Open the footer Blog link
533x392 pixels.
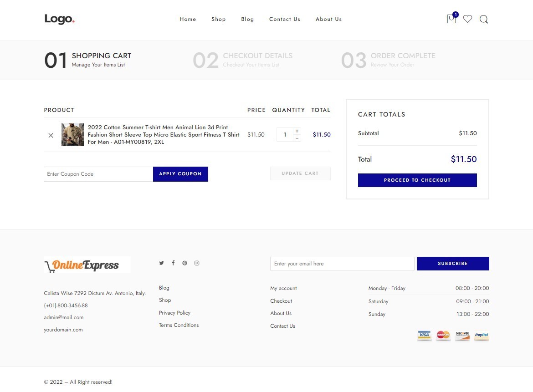point(164,288)
